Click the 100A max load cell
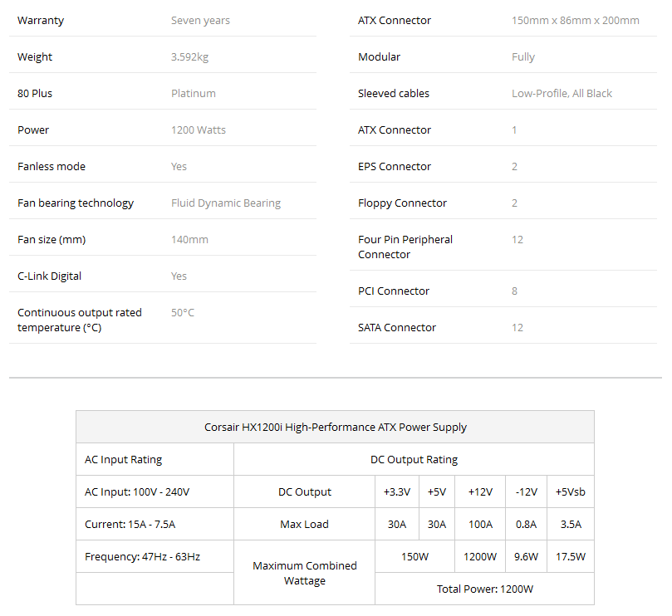 click(x=480, y=524)
